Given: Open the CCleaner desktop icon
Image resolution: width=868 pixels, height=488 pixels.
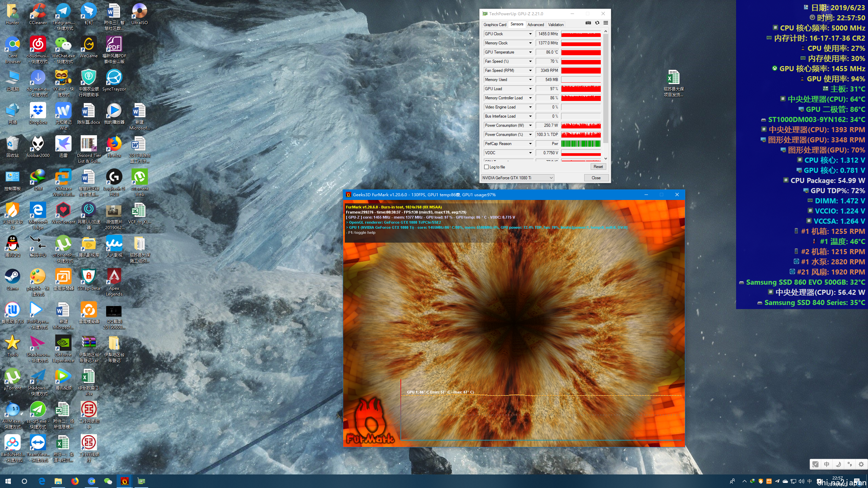Looking at the screenshot, I should (38, 14).
